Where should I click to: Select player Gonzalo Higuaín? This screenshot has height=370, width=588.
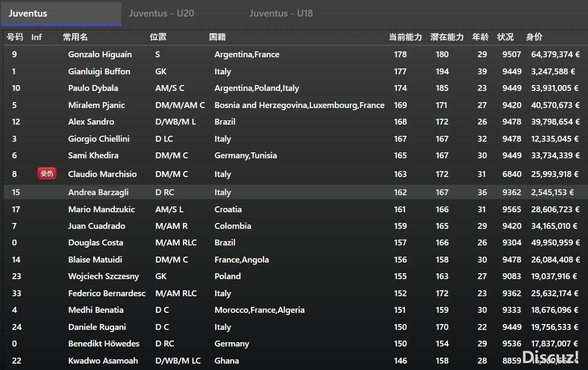[x=100, y=55]
